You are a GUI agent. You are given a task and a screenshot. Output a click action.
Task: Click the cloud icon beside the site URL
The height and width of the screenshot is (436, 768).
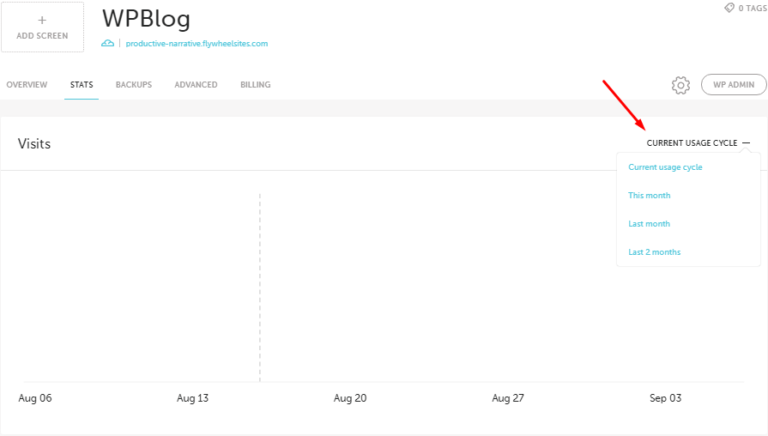pos(108,44)
